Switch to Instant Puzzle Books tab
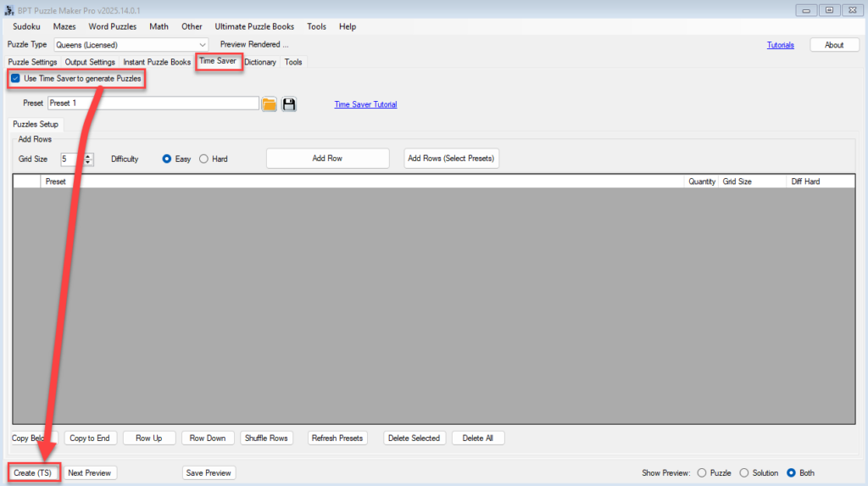 click(157, 62)
